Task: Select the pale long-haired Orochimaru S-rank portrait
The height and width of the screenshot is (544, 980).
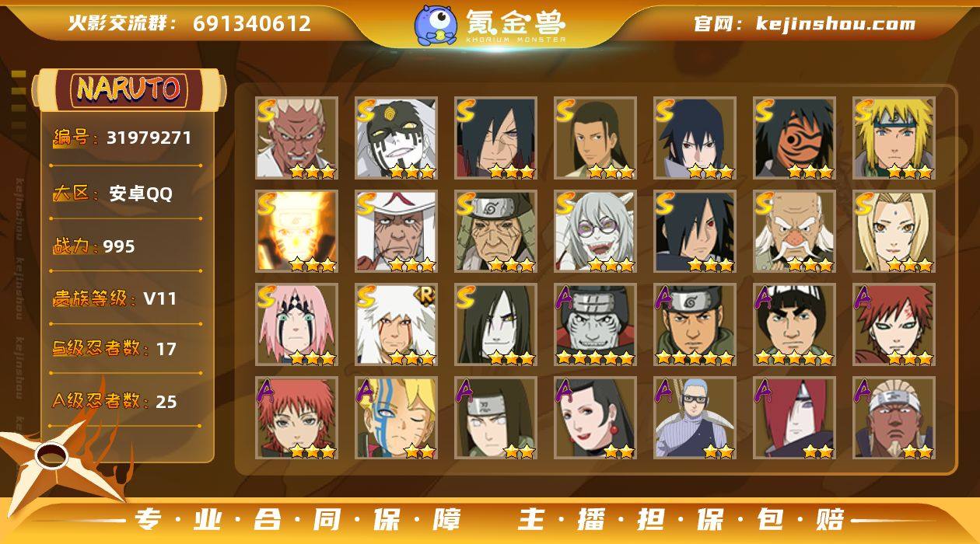Action: [x=495, y=325]
